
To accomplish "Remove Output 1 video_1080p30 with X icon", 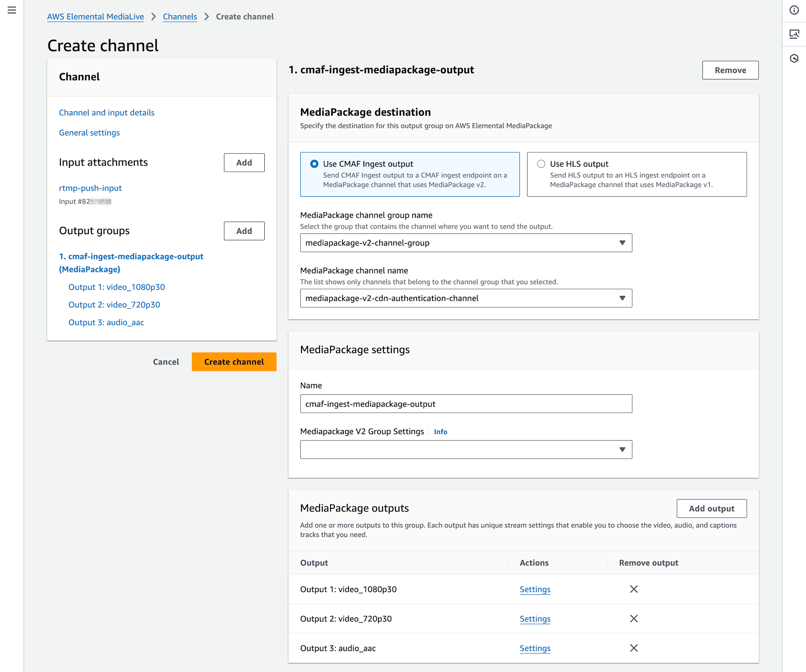I will click(x=634, y=589).
